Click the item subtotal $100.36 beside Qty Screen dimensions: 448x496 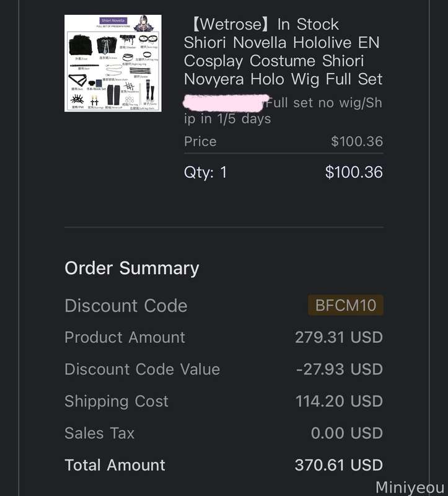point(354,172)
